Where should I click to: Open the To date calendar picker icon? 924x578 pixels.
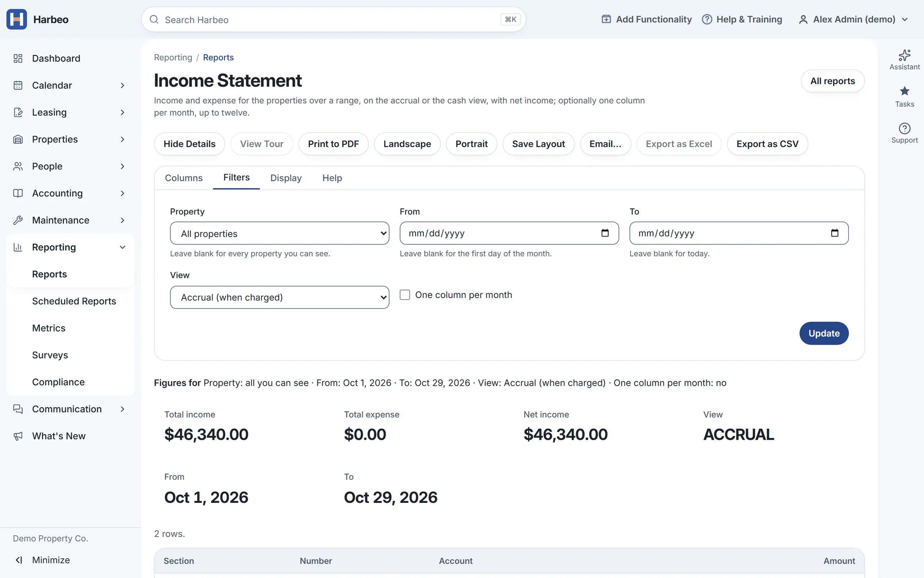[x=834, y=233]
